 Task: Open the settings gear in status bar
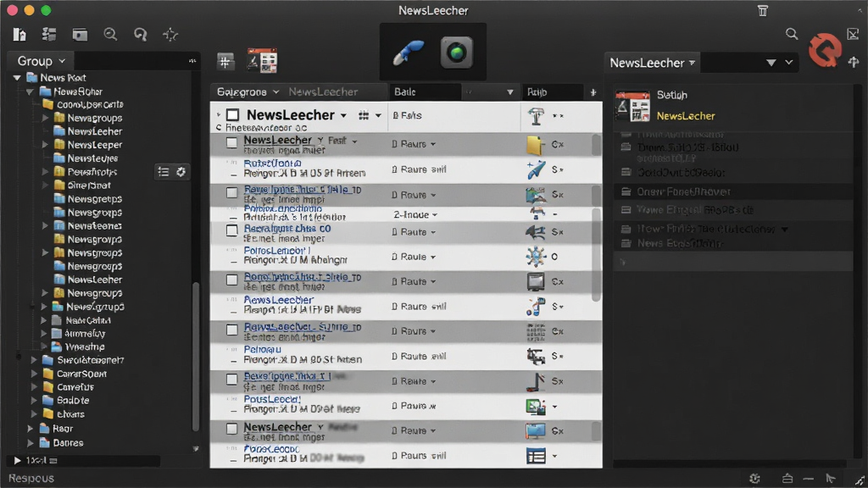tap(754, 479)
